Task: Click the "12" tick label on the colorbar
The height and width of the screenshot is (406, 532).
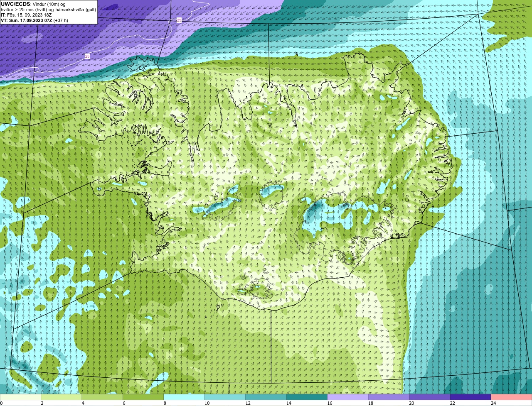Action: [247, 403]
